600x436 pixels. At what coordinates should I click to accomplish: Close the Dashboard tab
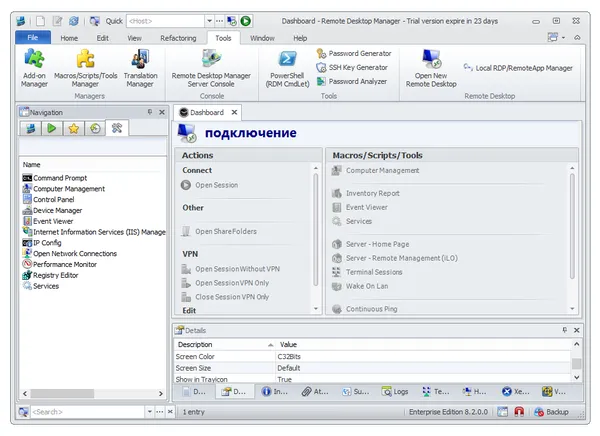(235, 112)
